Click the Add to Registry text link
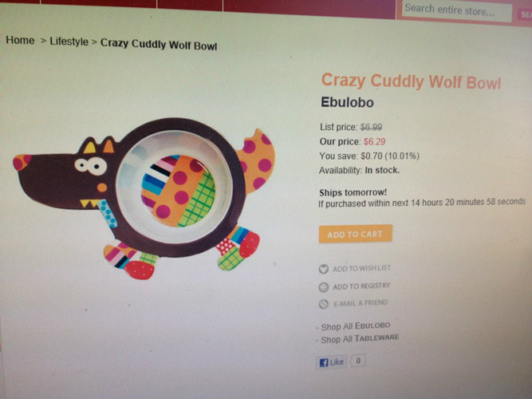This screenshot has width=532, height=399. tap(361, 286)
